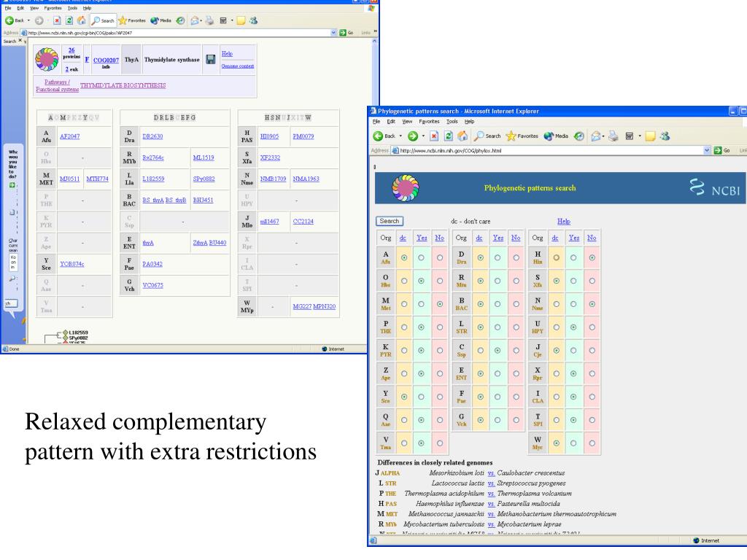Click Print icon in COG0207 window toolbar
The image size is (747, 560).
[209, 20]
